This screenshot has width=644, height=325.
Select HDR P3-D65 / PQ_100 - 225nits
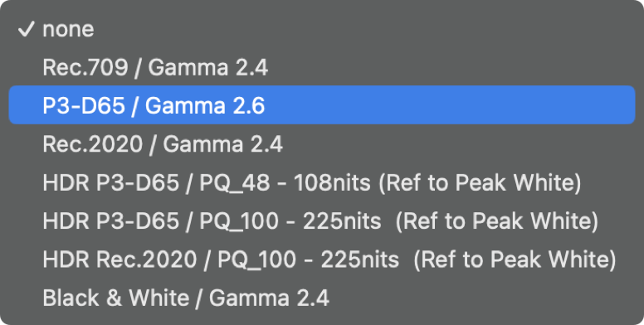tap(322, 221)
